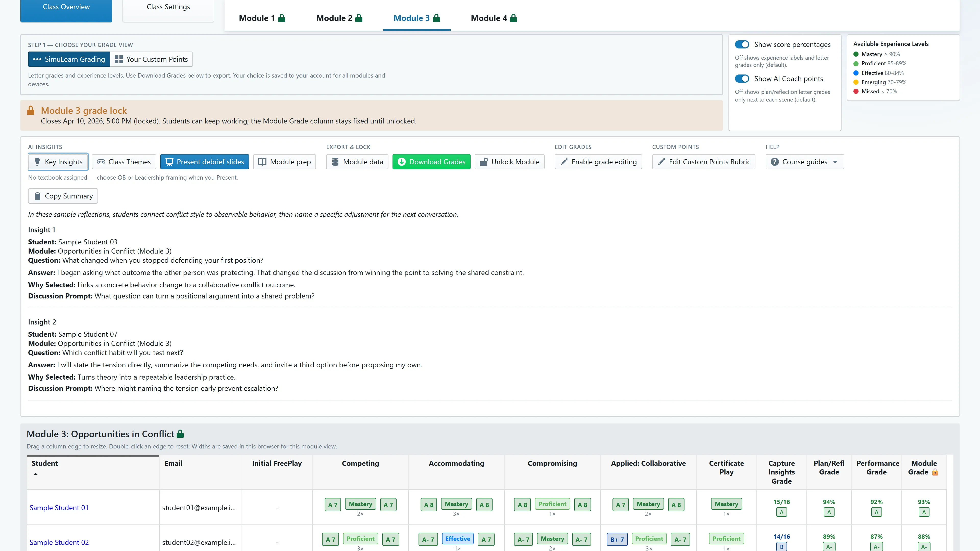Click Sample Student 02 Accommodating Effective badge

click(458, 539)
